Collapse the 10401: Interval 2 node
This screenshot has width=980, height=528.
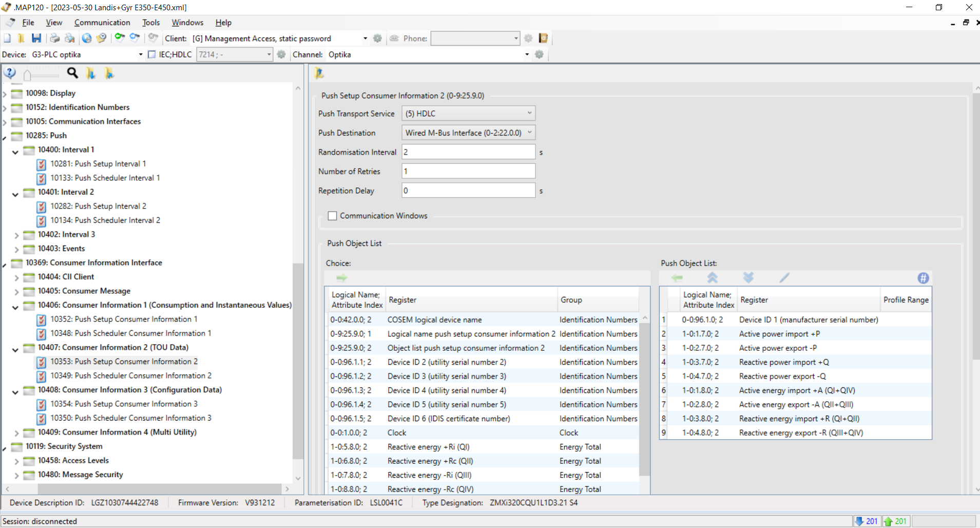[15, 194]
